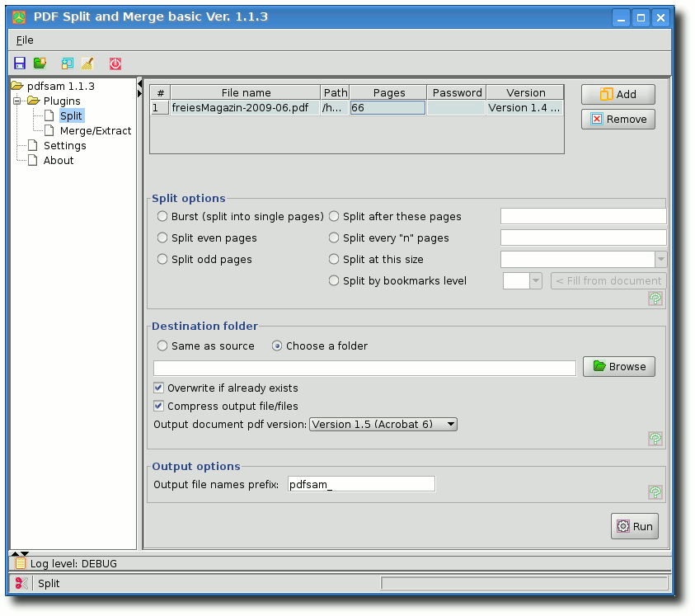Select Same as source destination
The width and height of the screenshot is (695, 616).
pos(162,346)
